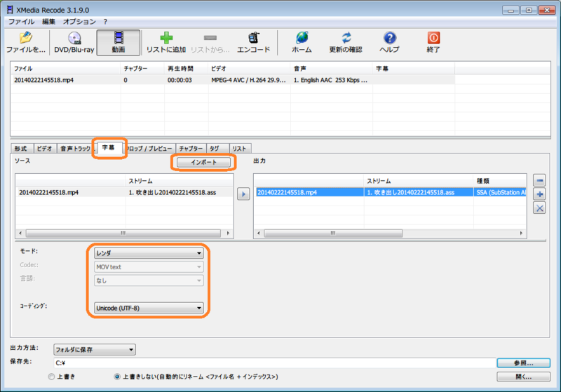Select the 上書き radio button

coord(51,377)
